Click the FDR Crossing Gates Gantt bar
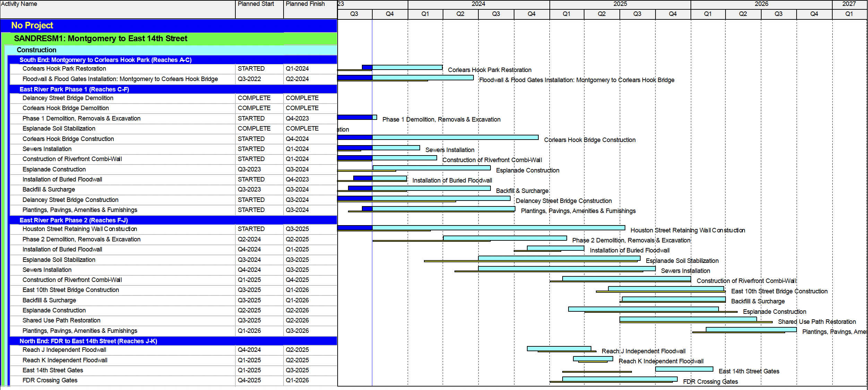This screenshot has width=868, height=390. point(620,379)
